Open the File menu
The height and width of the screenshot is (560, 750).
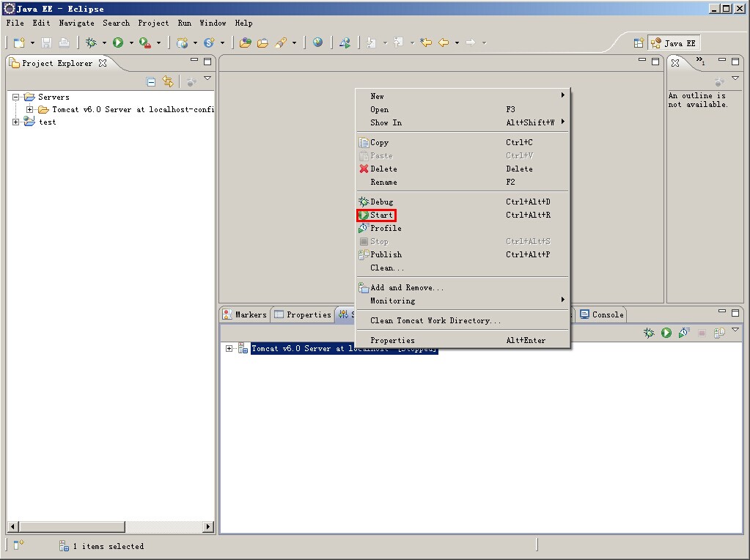click(x=15, y=23)
